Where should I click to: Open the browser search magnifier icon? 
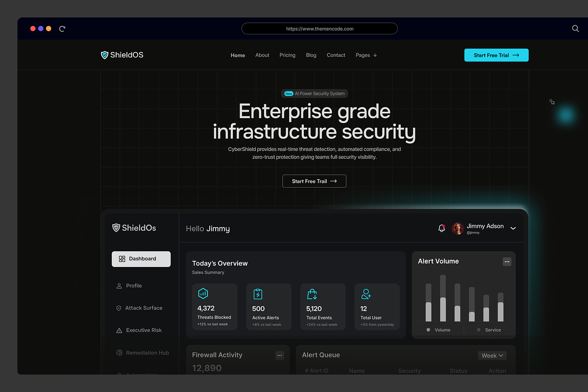576,28
